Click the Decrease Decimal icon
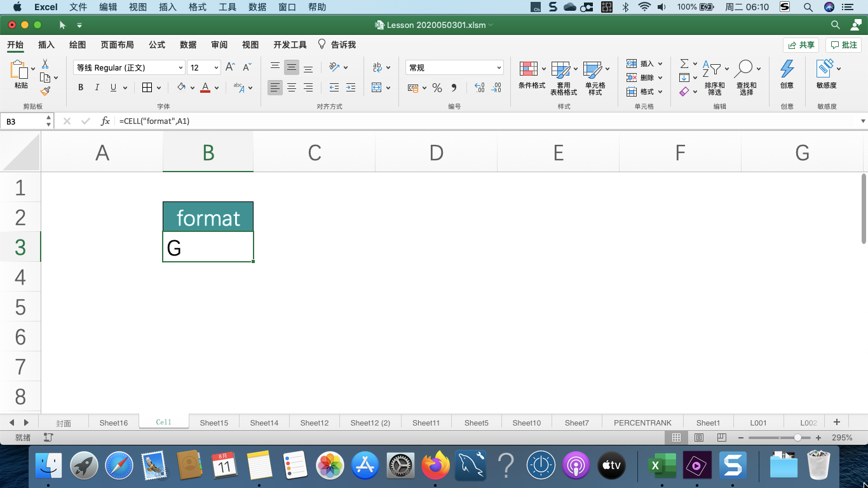The width and height of the screenshot is (868, 488). (496, 88)
